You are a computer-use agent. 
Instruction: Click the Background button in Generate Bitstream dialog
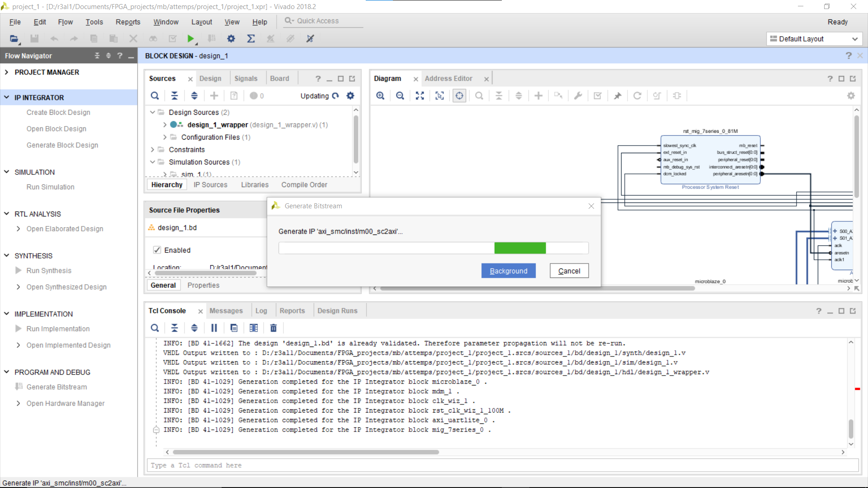[508, 270]
